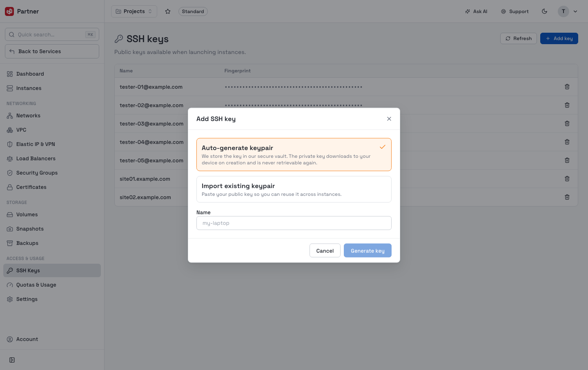588x370 pixels.
Task: Click the Standard plan badge
Action: (x=193, y=11)
